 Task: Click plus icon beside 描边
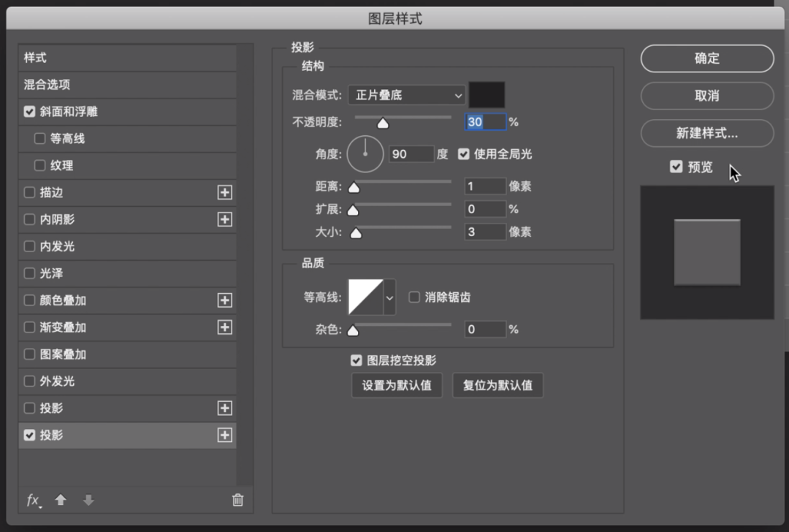(224, 192)
